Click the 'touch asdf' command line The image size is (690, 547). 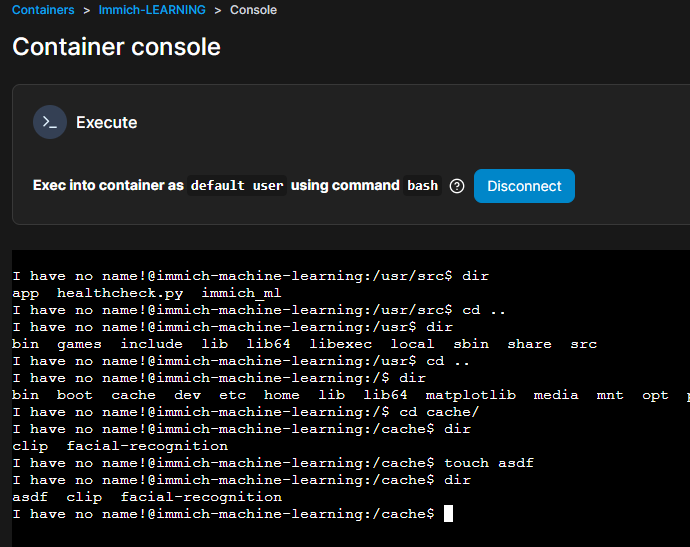pyautogui.click(x=273, y=463)
